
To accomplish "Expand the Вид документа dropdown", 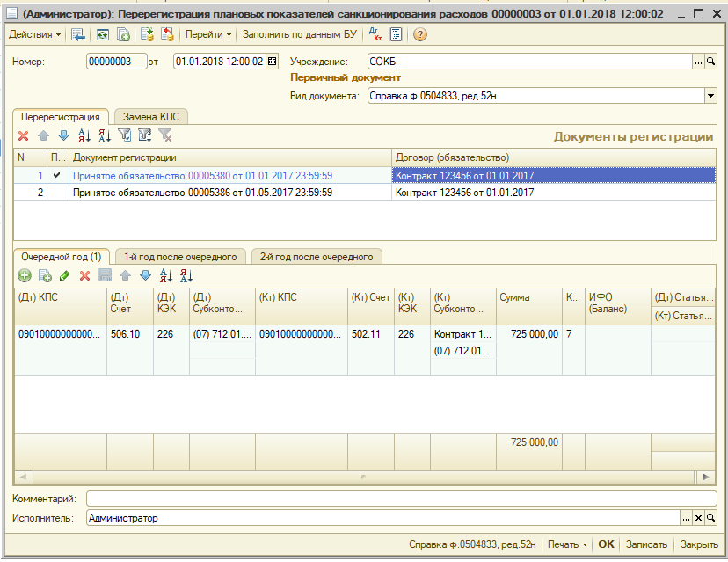I will pos(710,96).
